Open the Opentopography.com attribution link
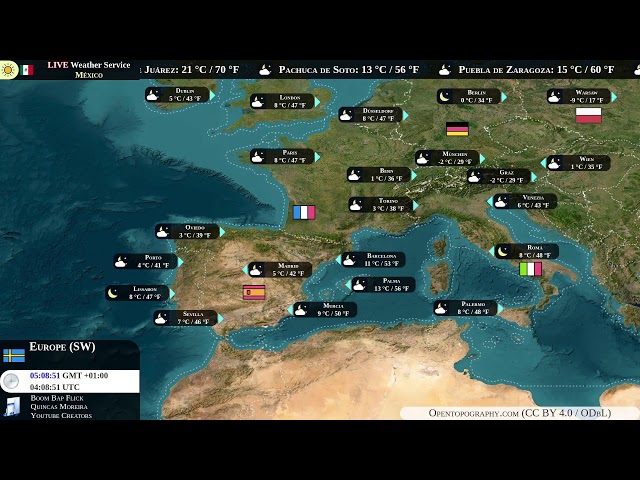The image size is (640, 480). (x=520, y=413)
